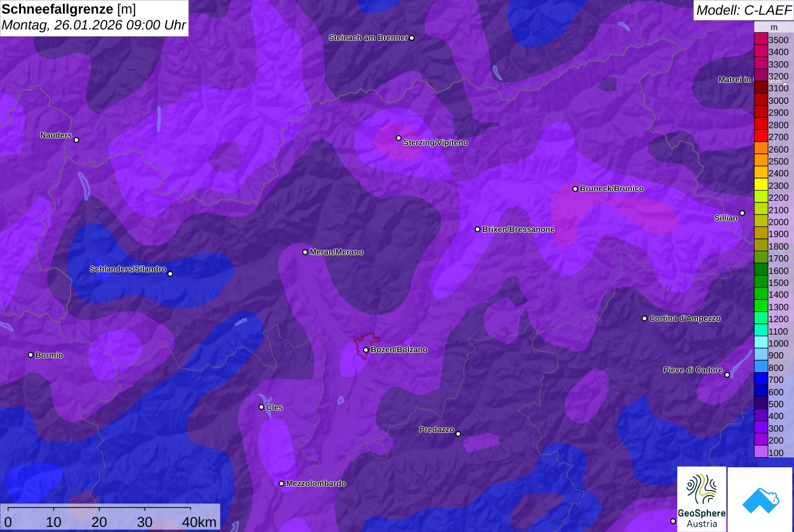The width and height of the screenshot is (794, 532).
Task: Click the Brixen/Bressanone place label
Action: [518, 229]
